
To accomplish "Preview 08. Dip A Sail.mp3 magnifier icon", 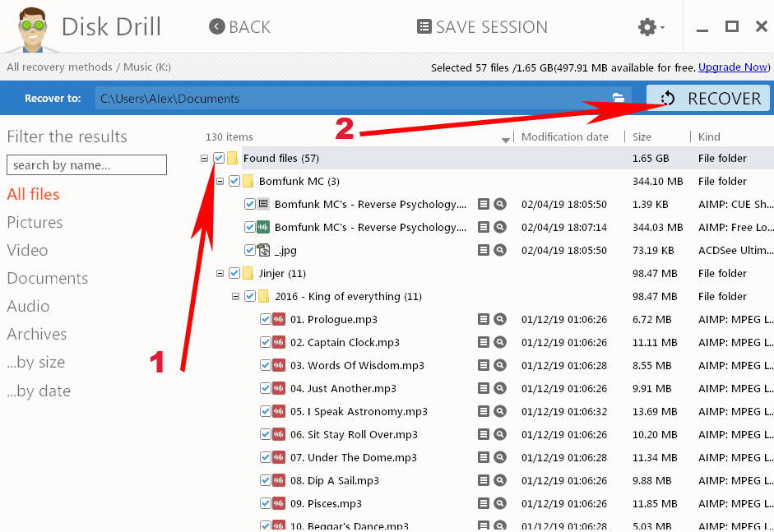I will pos(500,480).
